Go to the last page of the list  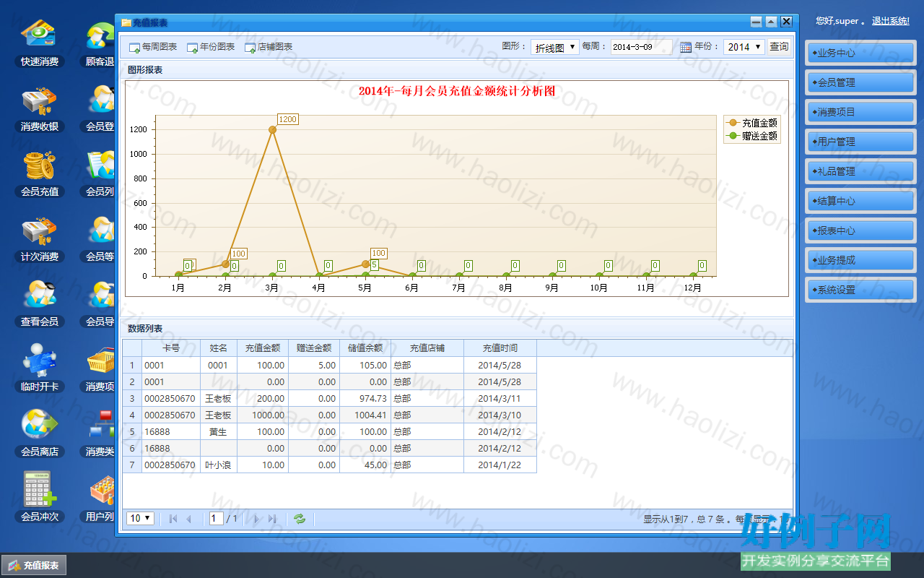click(x=272, y=518)
